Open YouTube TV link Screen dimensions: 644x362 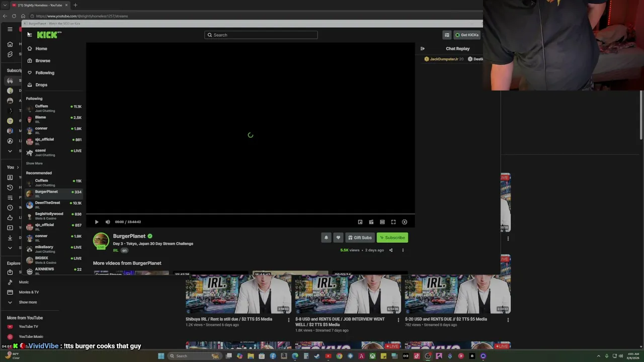point(28,327)
